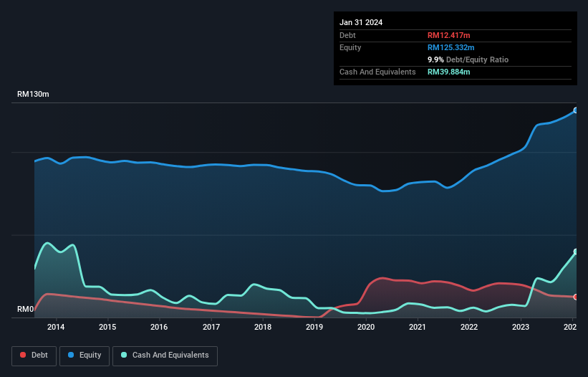Screen dimensions: 588x377
Task: Select the Equity endpoint marker on chart
Action: (x=576, y=110)
